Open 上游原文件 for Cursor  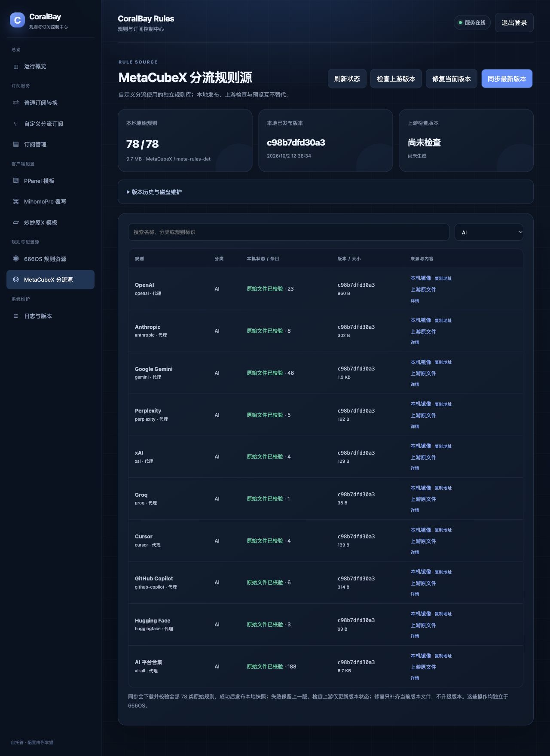(x=423, y=541)
